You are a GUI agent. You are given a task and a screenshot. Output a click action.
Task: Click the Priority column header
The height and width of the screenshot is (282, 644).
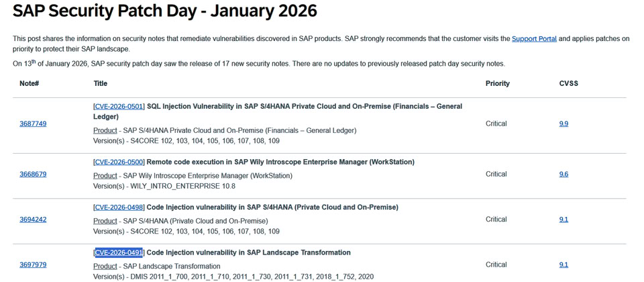[x=497, y=84]
